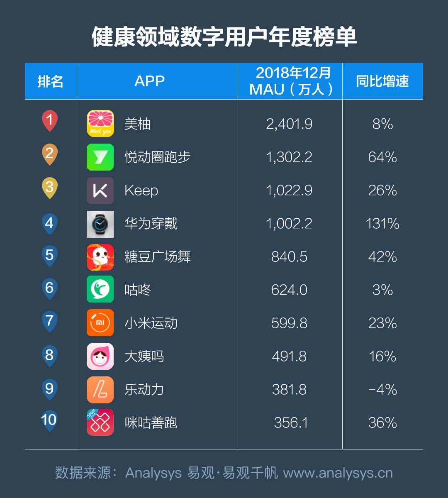Click the orange 乐动力 app icon
The height and width of the screenshot is (498, 448).
pyautogui.click(x=100, y=390)
